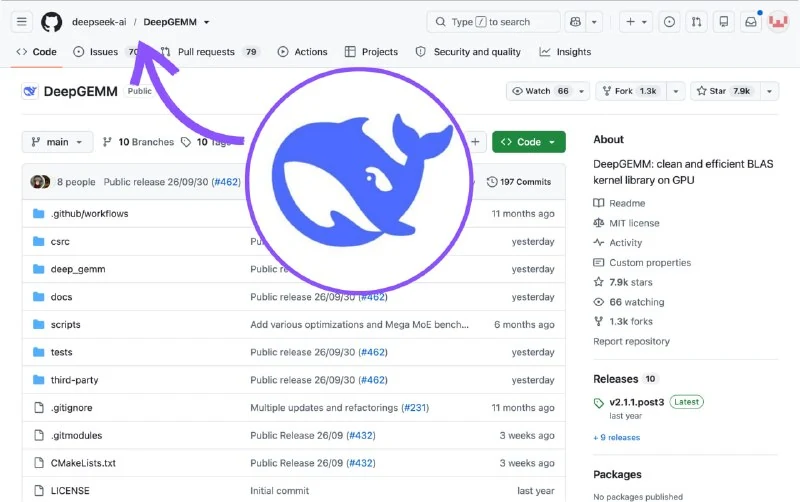800x502 pixels.
Task: Open the Add various optimizations commit message
Action: pyautogui.click(x=359, y=324)
